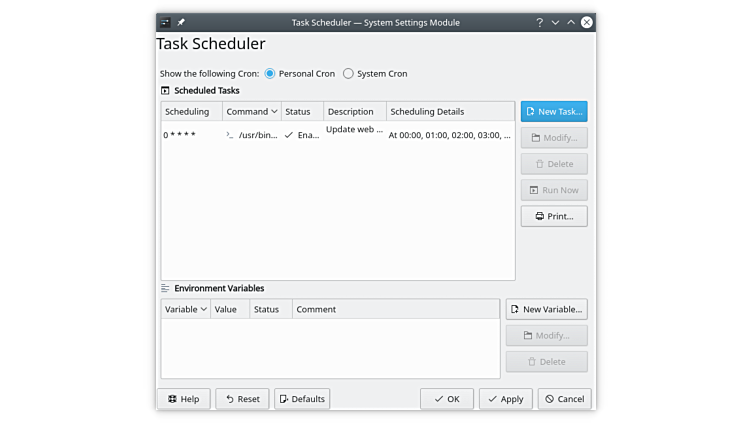The width and height of the screenshot is (752, 423).
Task: Add a New Variable
Action: [x=546, y=309]
